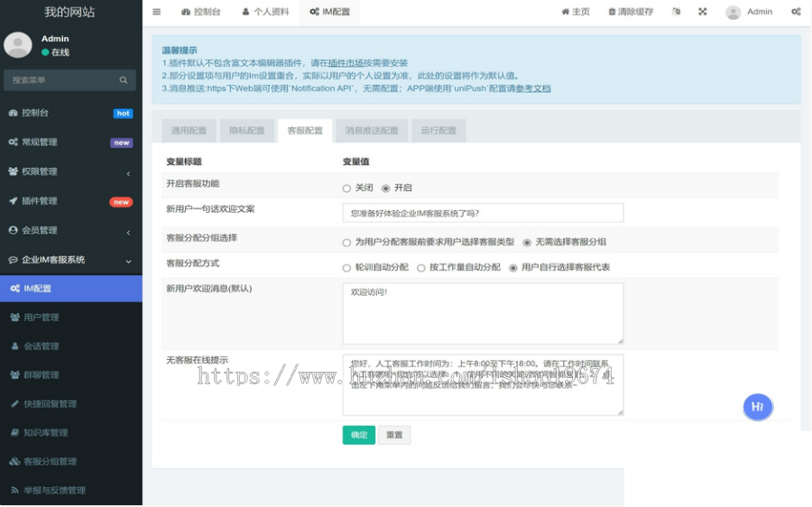Select 按工作量自动分配 radio

(x=421, y=268)
